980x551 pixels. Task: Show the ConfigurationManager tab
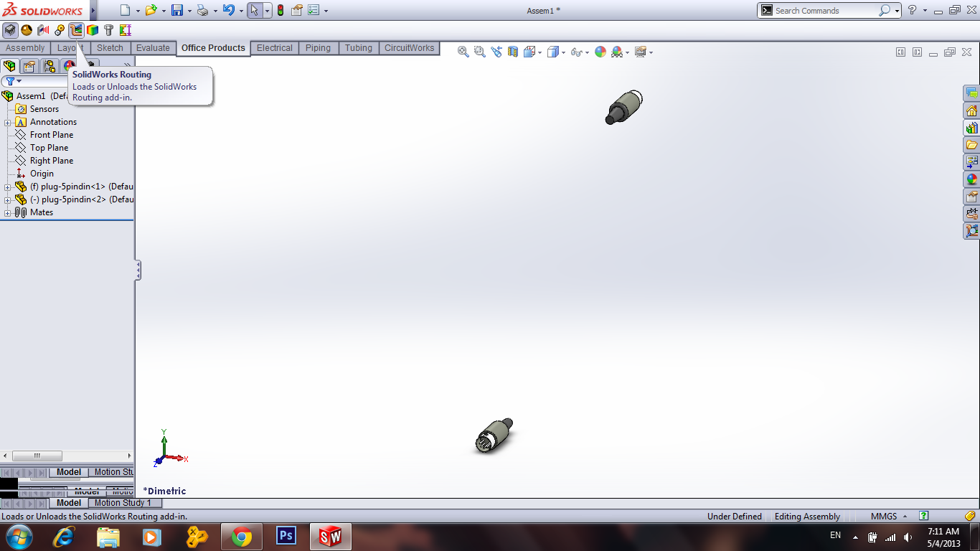50,66
